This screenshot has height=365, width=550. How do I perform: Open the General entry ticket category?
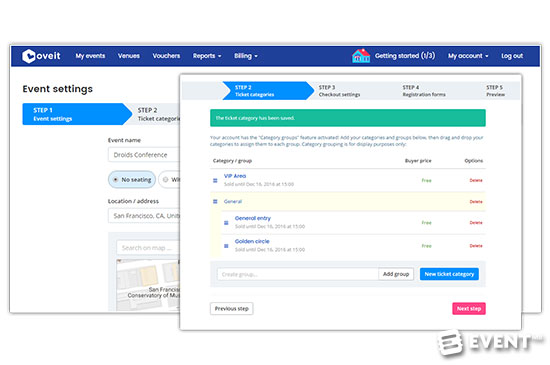tap(253, 218)
